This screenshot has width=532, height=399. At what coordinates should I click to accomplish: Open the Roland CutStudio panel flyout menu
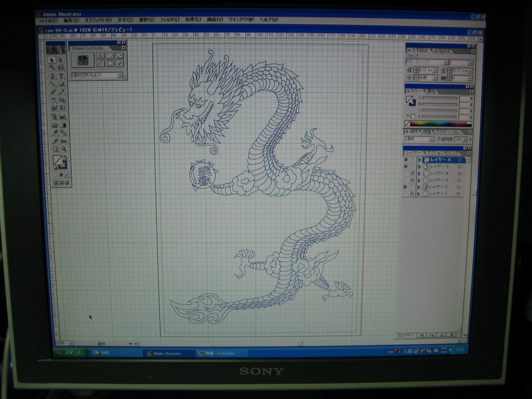coord(124,48)
